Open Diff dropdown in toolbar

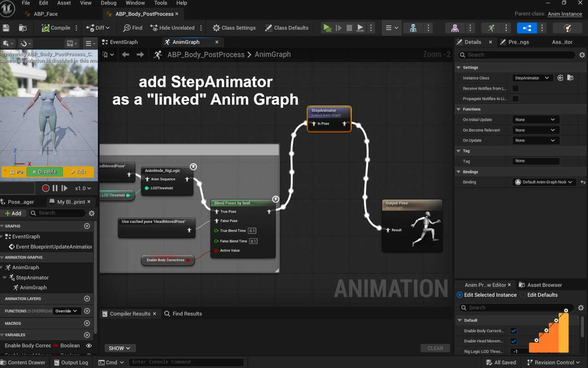tap(97, 28)
